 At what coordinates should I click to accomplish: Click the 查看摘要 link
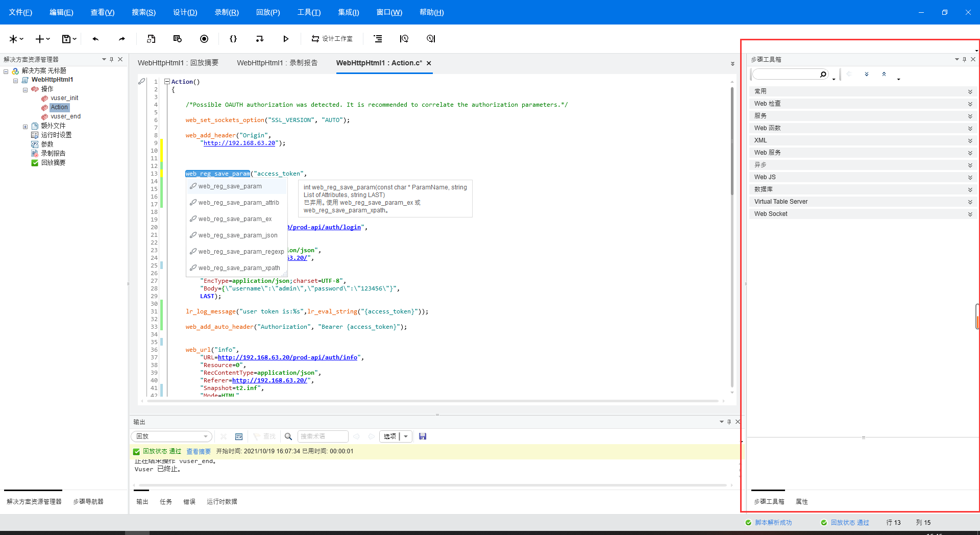(199, 451)
